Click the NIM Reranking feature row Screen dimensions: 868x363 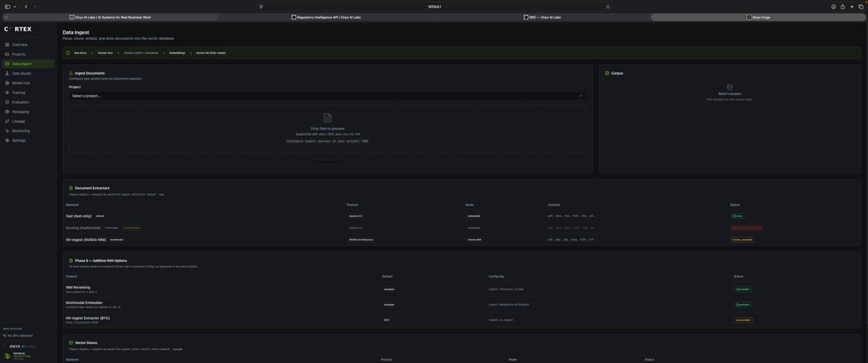coord(461,289)
